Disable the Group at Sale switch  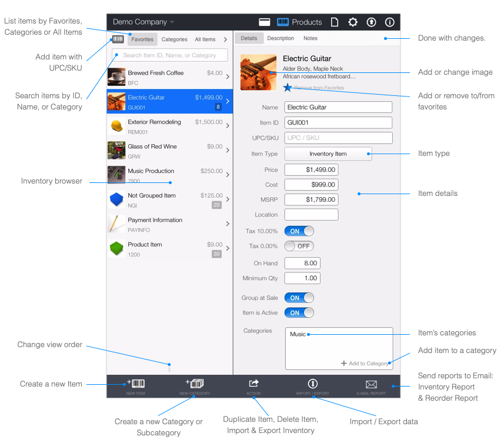[299, 298]
